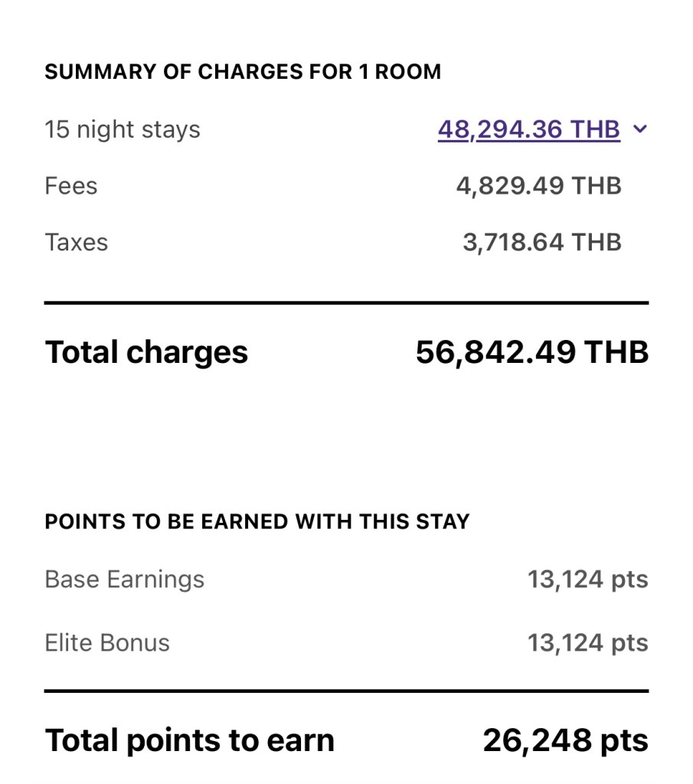Click the Base Earnings 13,124 pts value
693x784 pixels.
click(587, 579)
